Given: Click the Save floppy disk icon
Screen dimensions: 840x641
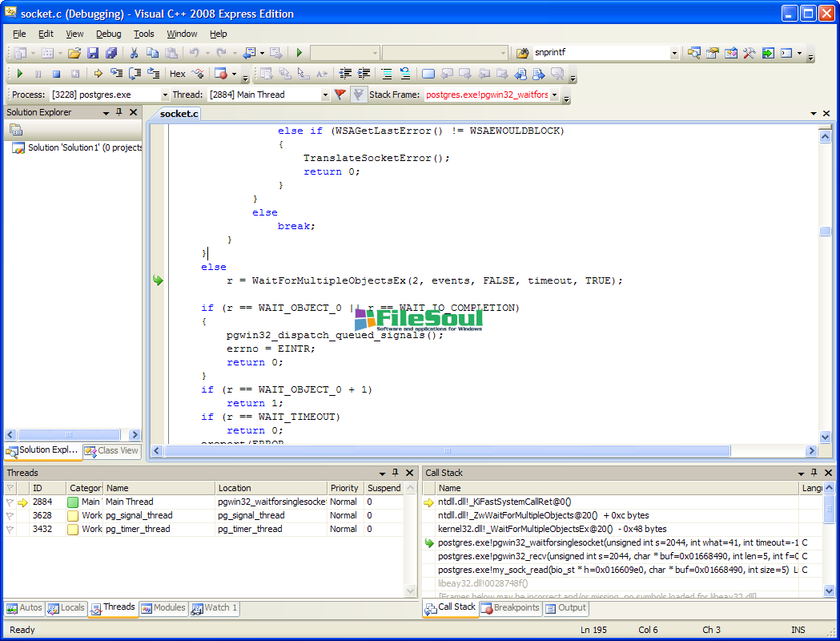Looking at the screenshot, I should tap(93, 53).
